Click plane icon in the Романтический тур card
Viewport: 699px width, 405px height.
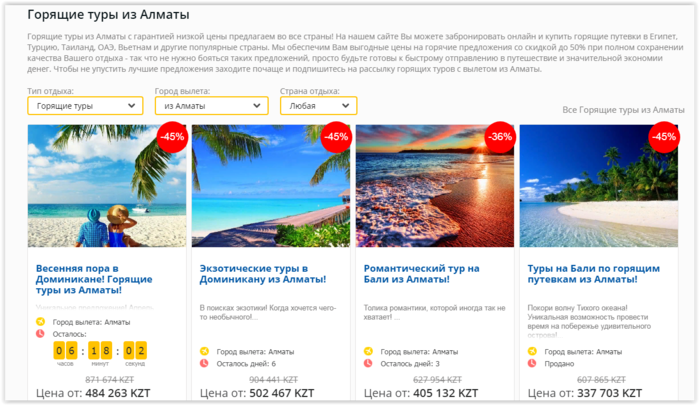368,351
